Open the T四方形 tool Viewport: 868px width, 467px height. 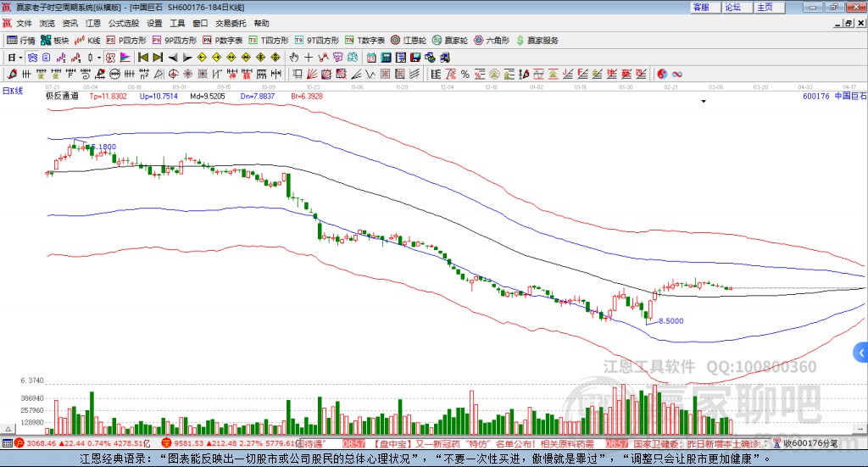coord(269,41)
